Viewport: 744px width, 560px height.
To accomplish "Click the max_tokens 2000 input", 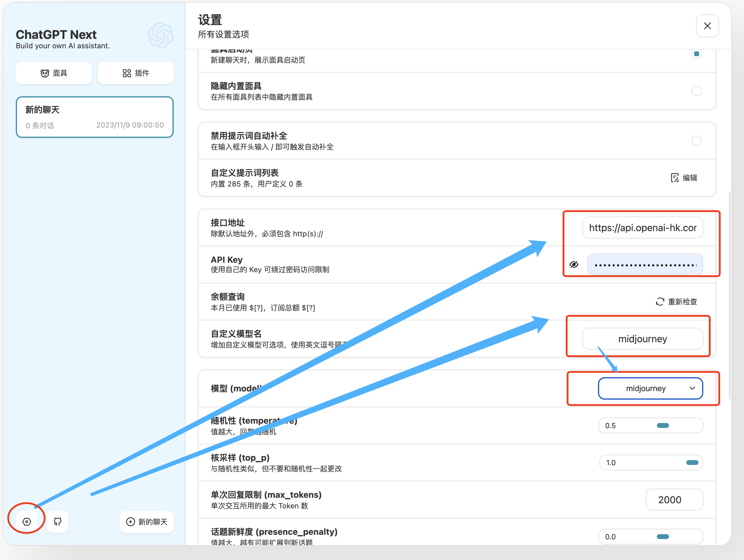I will [674, 500].
